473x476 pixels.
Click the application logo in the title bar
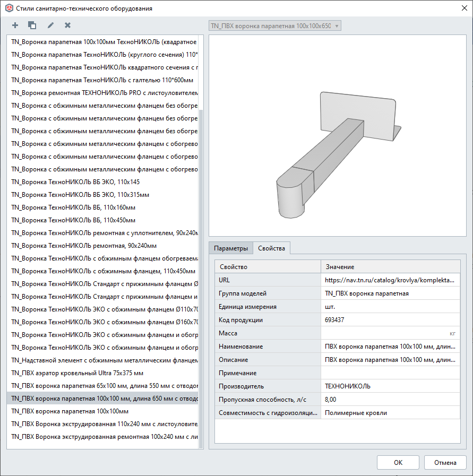pos(10,8)
